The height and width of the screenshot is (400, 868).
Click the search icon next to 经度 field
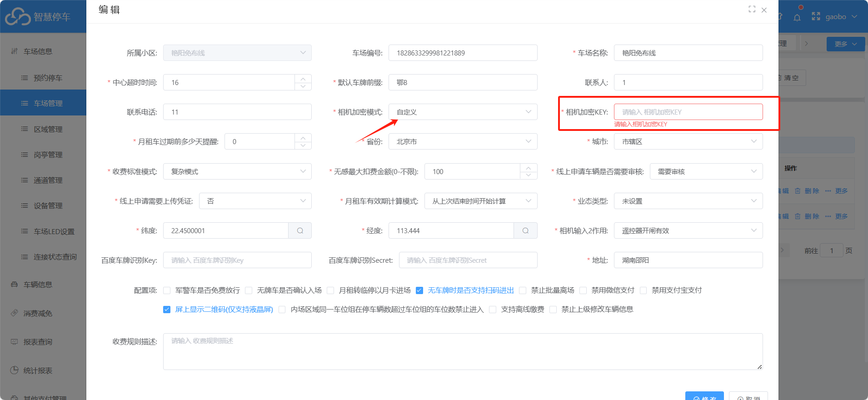pos(525,230)
